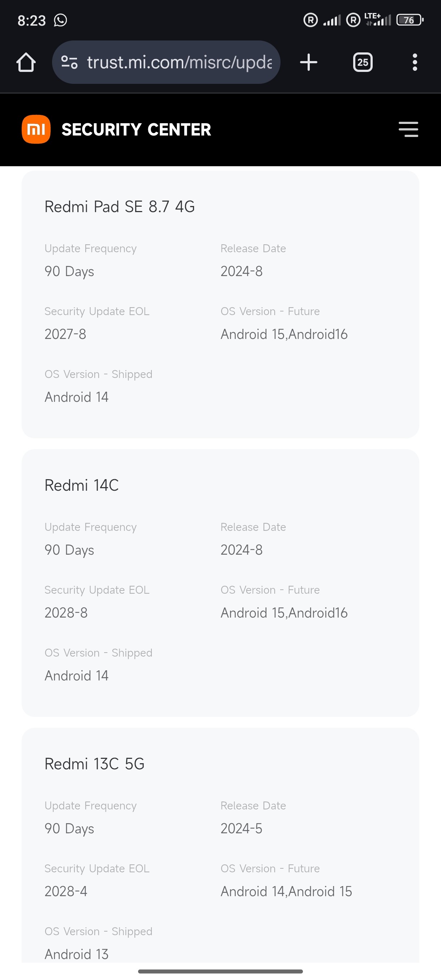The image size is (441, 980).
Task: Tap the battery indicator in status bar
Action: pyautogui.click(x=410, y=20)
